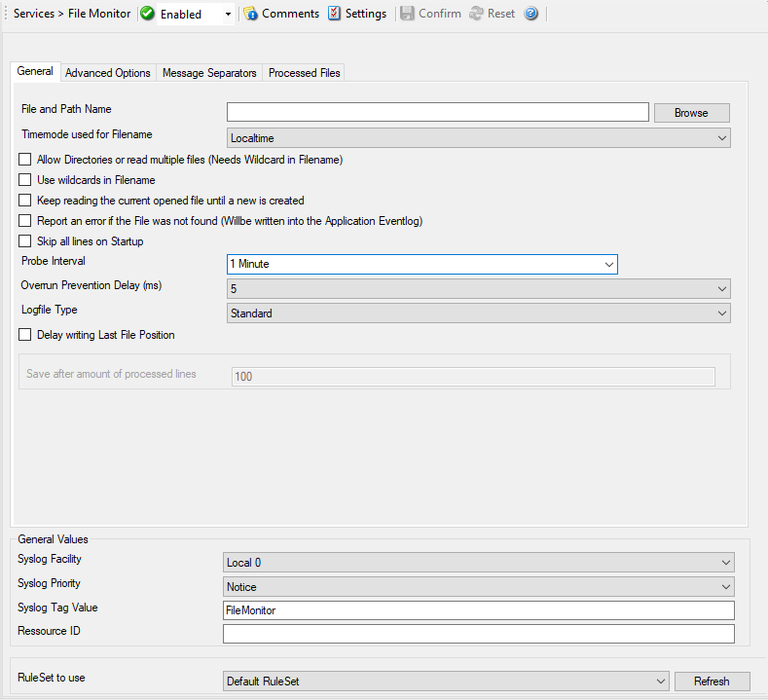Viewport: 768px width, 700px height.
Task: Check Skip all lines on Startup
Action: coord(25,240)
